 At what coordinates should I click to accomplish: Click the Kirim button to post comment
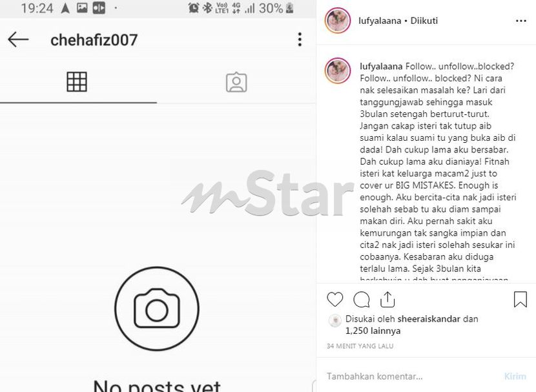515,377
